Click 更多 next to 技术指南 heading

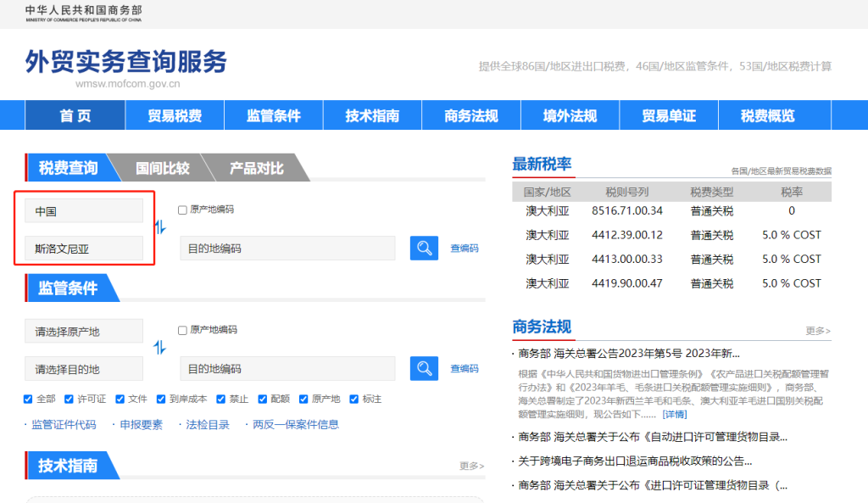tap(471, 466)
